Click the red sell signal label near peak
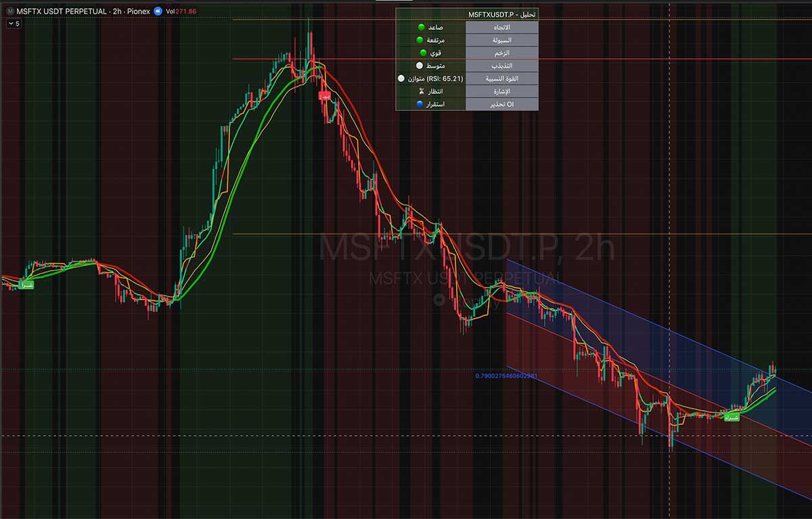Screen dimensions: 812x519 (x=325, y=97)
